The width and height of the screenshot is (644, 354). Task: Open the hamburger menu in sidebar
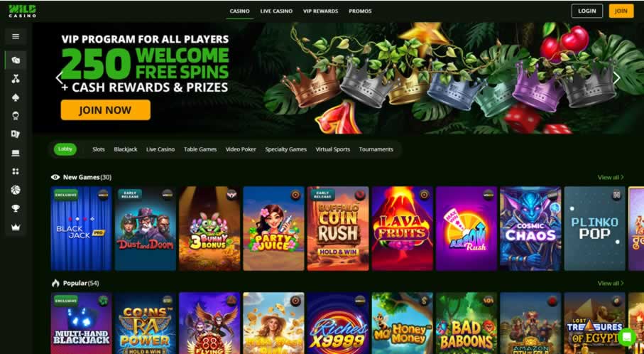[16, 36]
